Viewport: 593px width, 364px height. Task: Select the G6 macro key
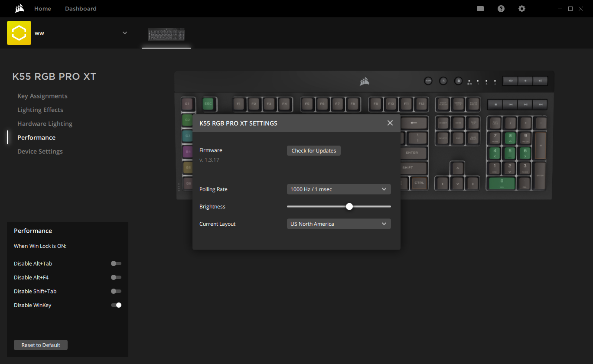click(187, 183)
